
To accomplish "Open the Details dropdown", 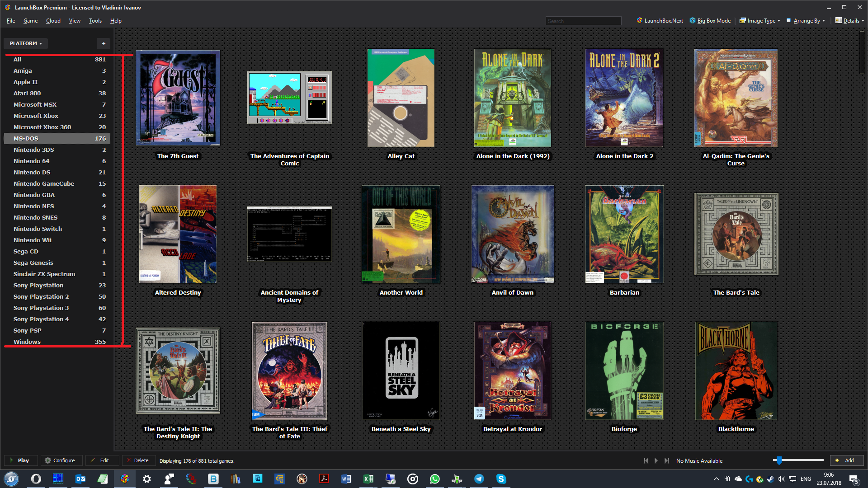I will tap(849, 20).
